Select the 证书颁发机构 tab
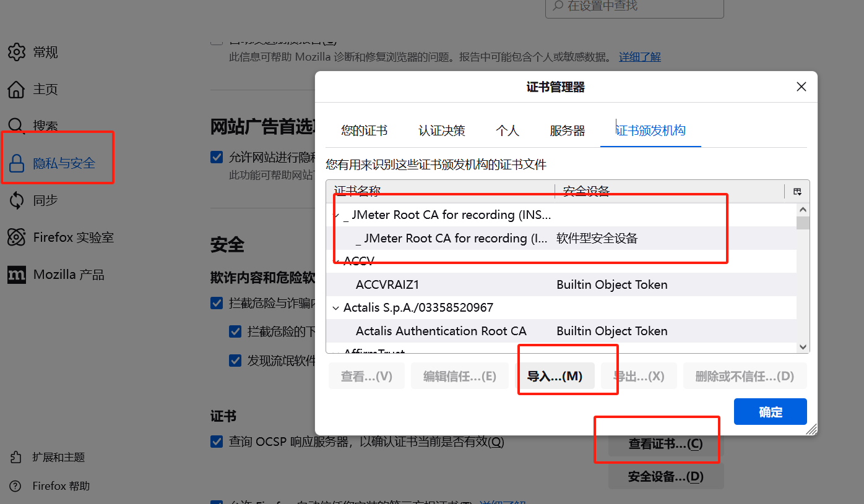The image size is (864, 504). (650, 130)
